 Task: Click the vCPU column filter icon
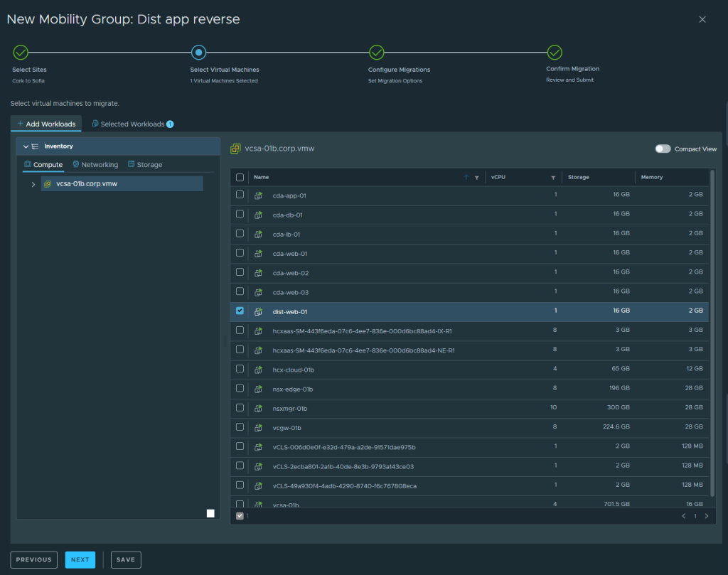(552, 177)
